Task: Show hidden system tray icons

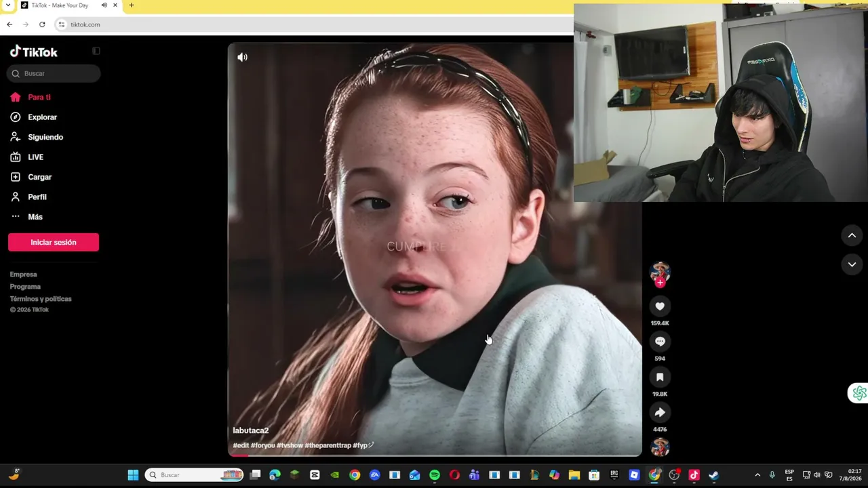Action: [757, 475]
